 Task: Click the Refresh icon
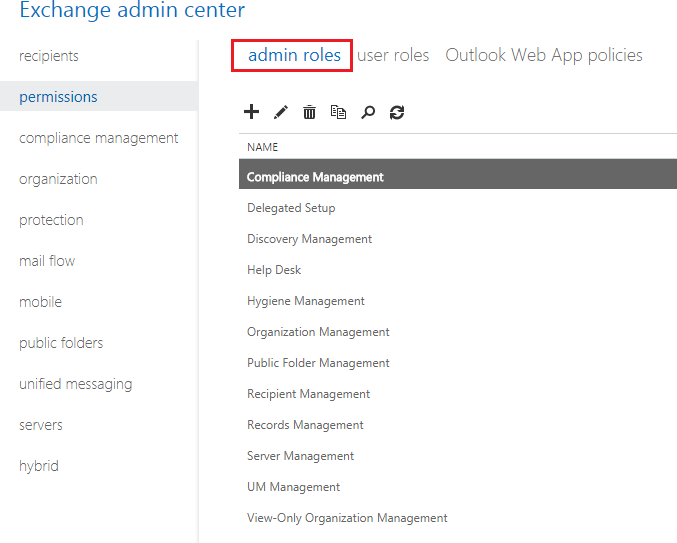coord(397,112)
